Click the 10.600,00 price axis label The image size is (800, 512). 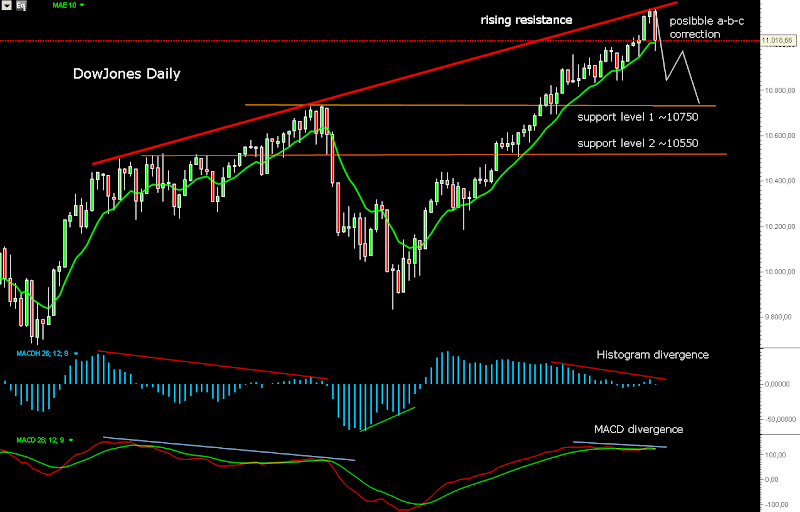pyautogui.click(x=779, y=136)
